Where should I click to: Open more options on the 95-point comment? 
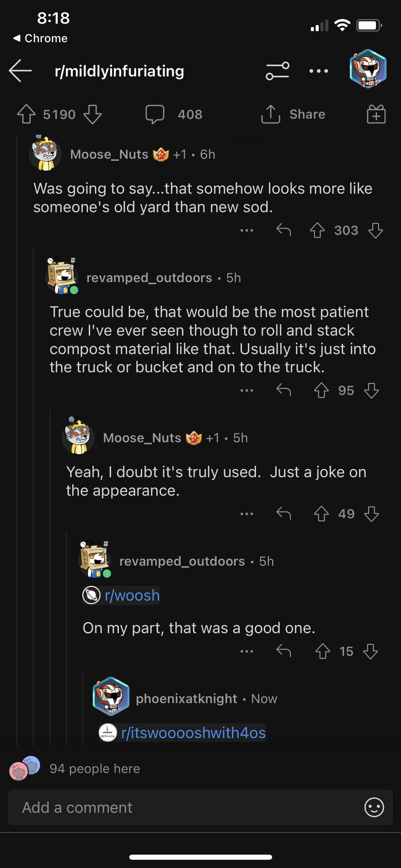coord(247,390)
